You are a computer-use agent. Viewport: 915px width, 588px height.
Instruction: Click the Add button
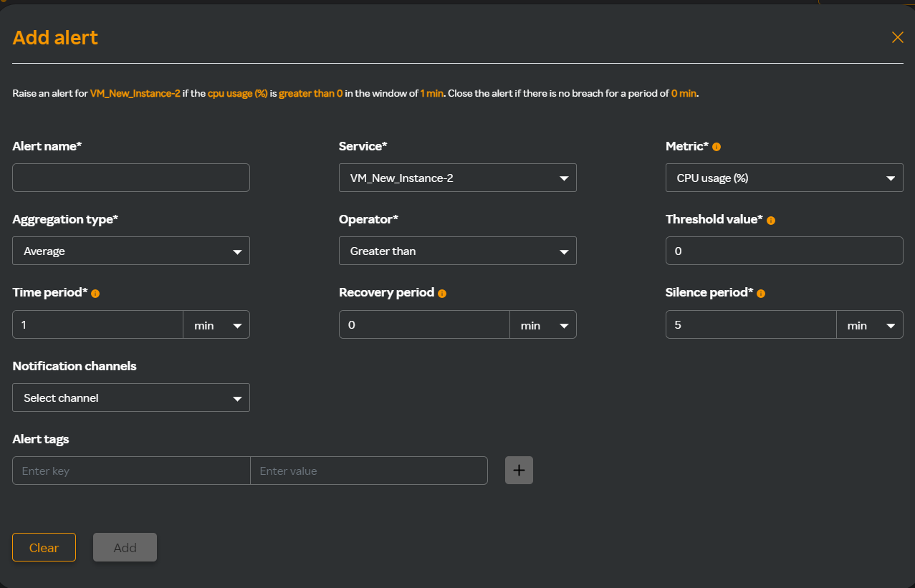[x=125, y=548]
